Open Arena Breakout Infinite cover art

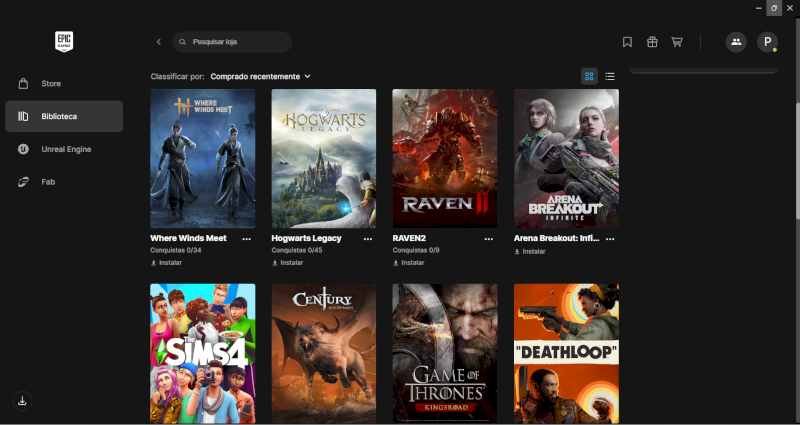pyautogui.click(x=566, y=159)
